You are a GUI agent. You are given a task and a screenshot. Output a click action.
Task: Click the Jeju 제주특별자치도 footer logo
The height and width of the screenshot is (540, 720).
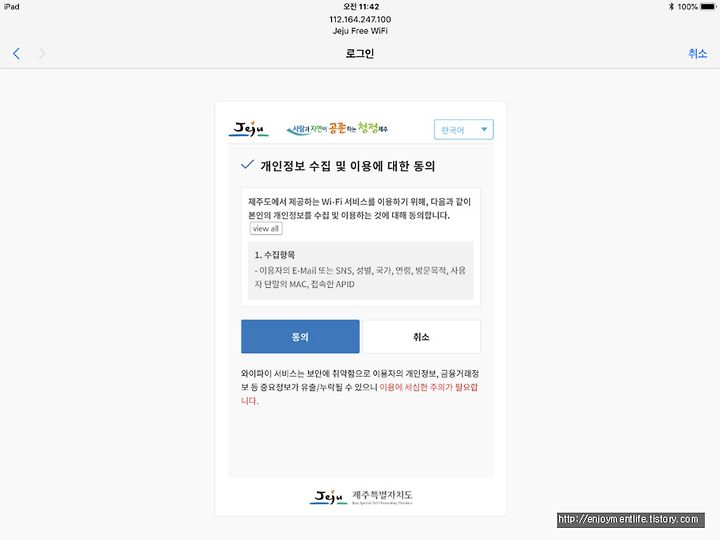coord(361,497)
